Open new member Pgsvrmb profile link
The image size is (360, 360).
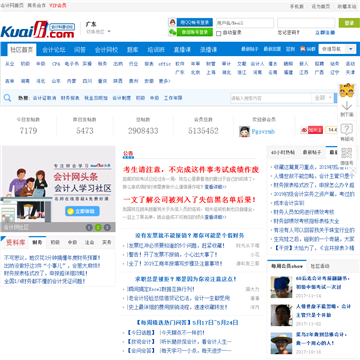(x=263, y=131)
